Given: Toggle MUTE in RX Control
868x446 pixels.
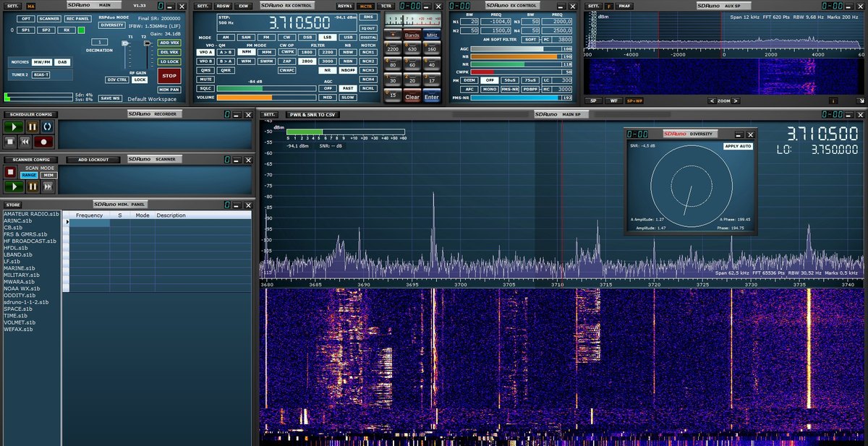Looking at the screenshot, I should pyautogui.click(x=205, y=79).
